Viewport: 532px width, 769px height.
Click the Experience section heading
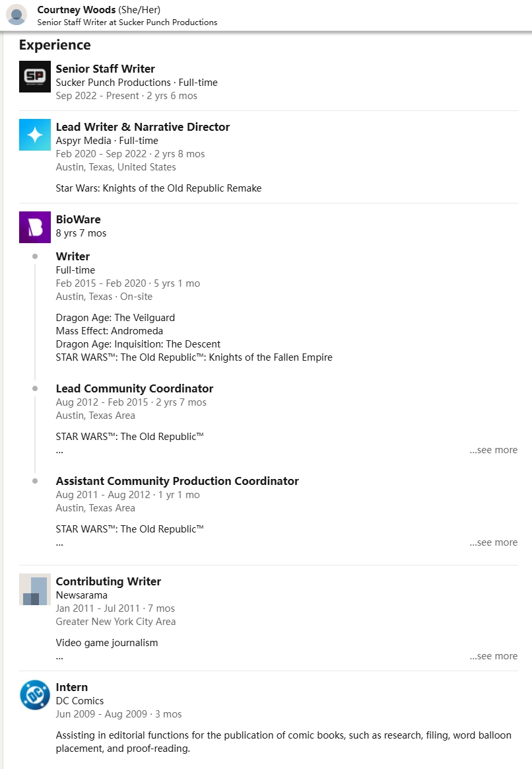[x=55, y=45]
